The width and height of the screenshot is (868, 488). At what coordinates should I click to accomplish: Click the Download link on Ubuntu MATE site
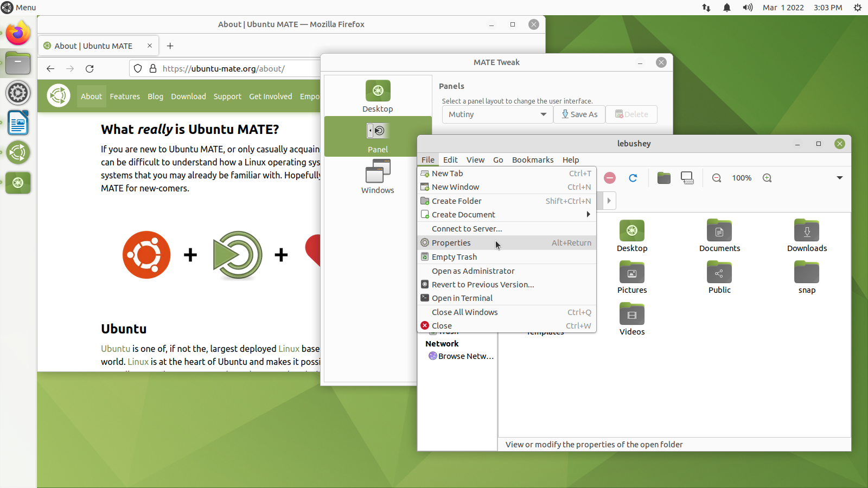tap(188, 97)
